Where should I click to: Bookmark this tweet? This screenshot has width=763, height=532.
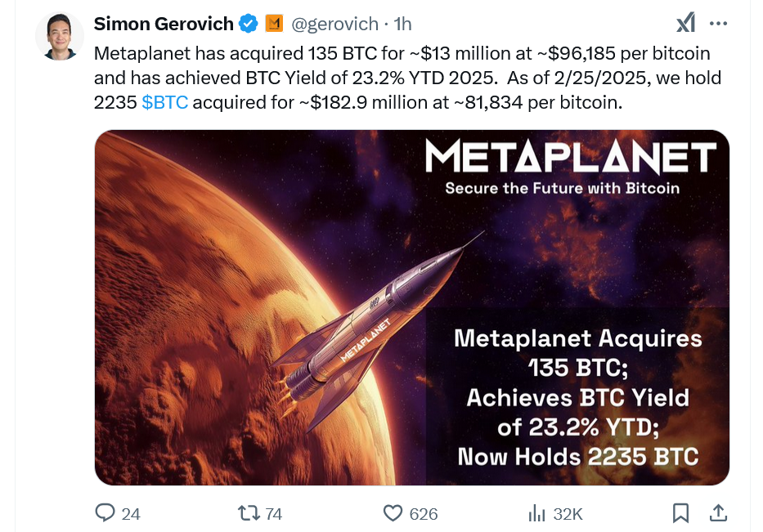pyautogui.click(x=680, y=513)
